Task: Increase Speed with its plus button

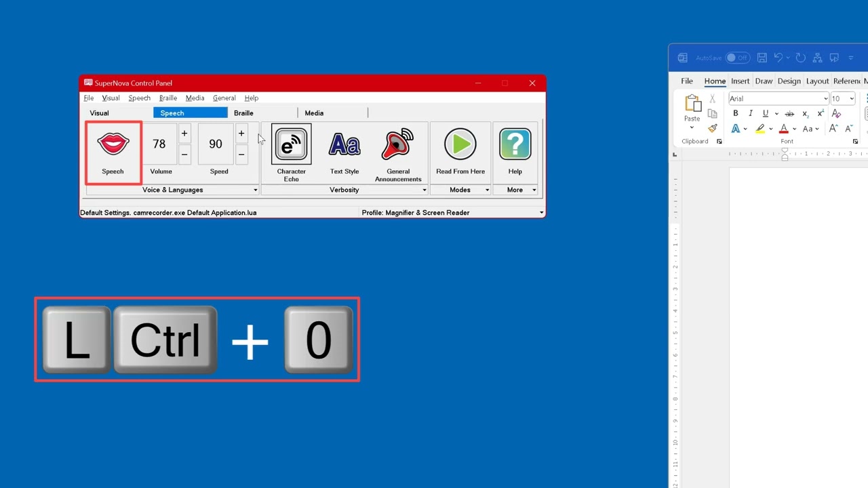Action: pyautogui.click(x=241, y=134)
